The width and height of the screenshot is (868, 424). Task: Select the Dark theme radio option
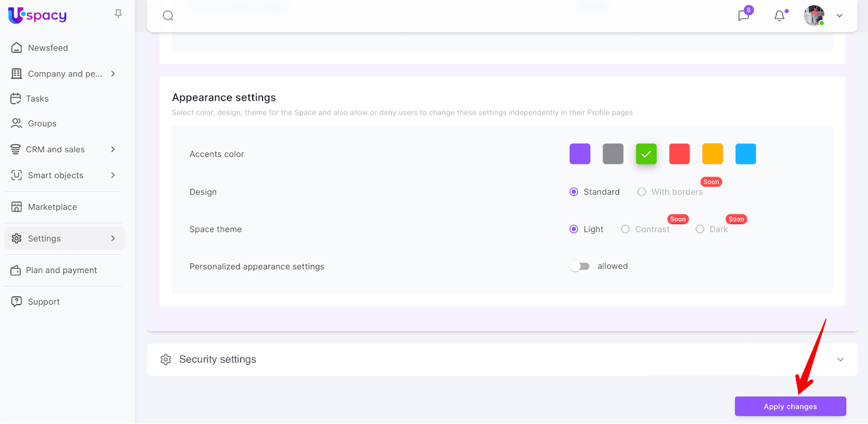[700, 229]
